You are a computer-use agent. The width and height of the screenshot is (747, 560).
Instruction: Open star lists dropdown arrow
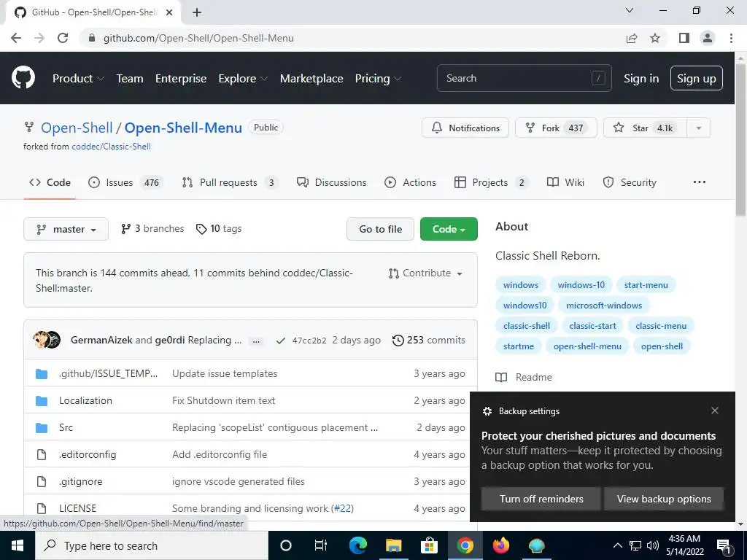point(699,128)
